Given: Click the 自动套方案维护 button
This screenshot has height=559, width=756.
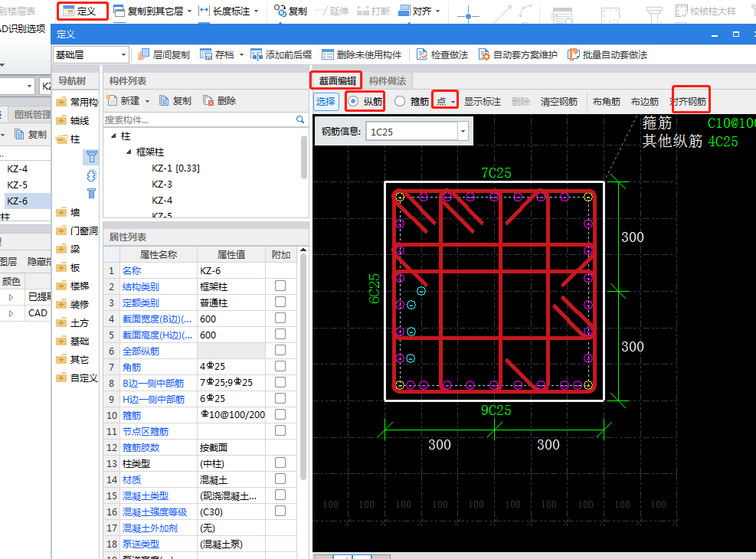Looking at the screenshot, I should 518,55.
